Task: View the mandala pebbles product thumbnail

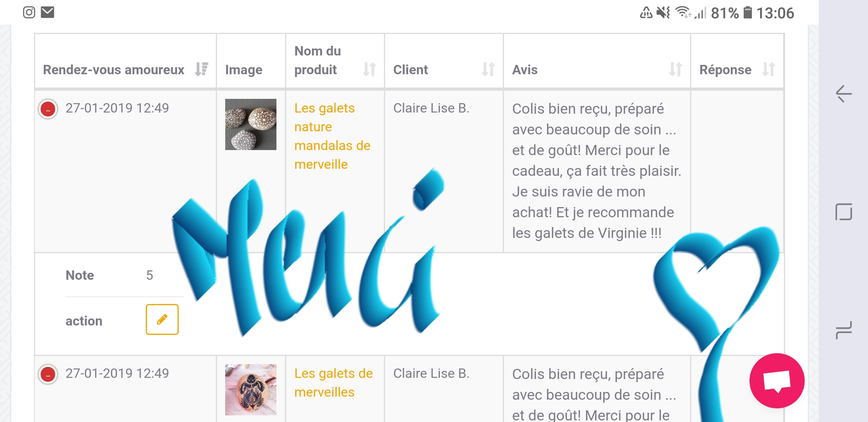Action: (251, 124)
